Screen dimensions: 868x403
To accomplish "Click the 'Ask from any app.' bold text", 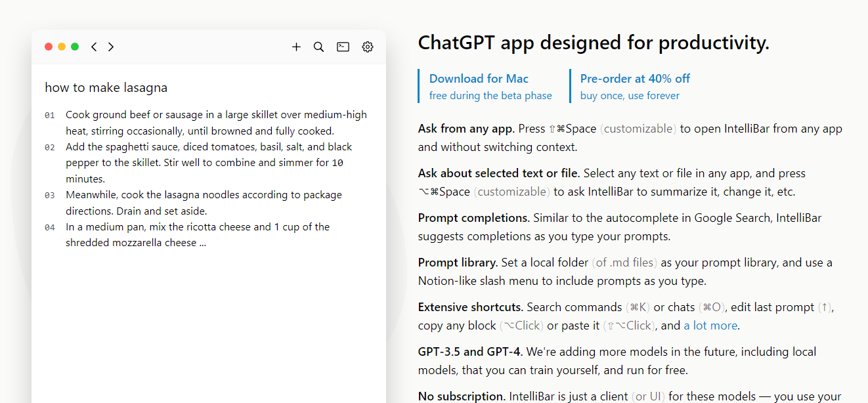I will [x=467, y=129].
